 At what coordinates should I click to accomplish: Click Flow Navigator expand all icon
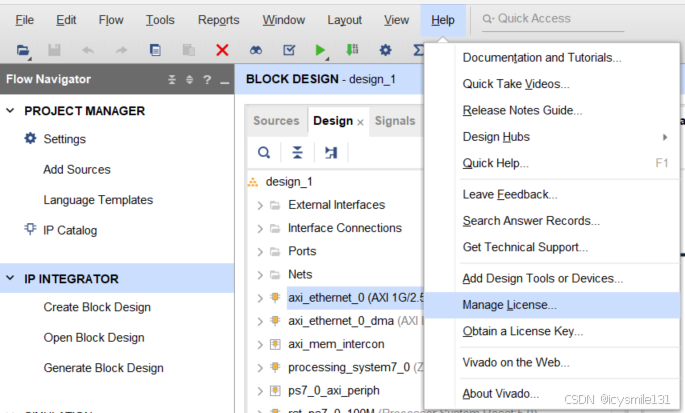pos(190,80)
